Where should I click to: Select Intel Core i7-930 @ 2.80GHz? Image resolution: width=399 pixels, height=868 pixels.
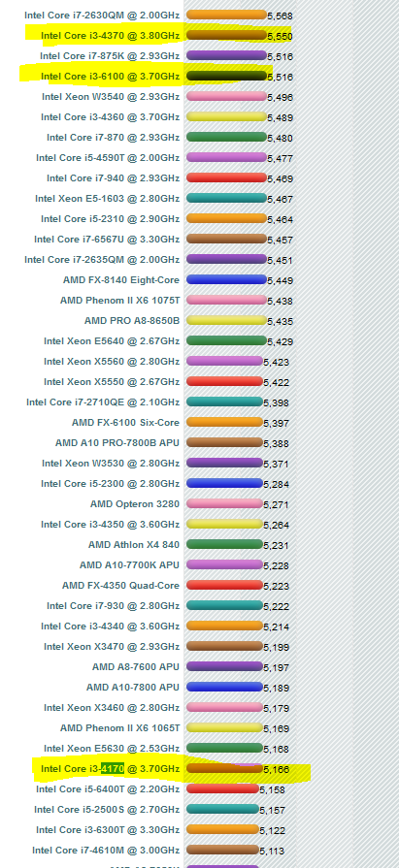pyautogui.click(x=113, y=605)
